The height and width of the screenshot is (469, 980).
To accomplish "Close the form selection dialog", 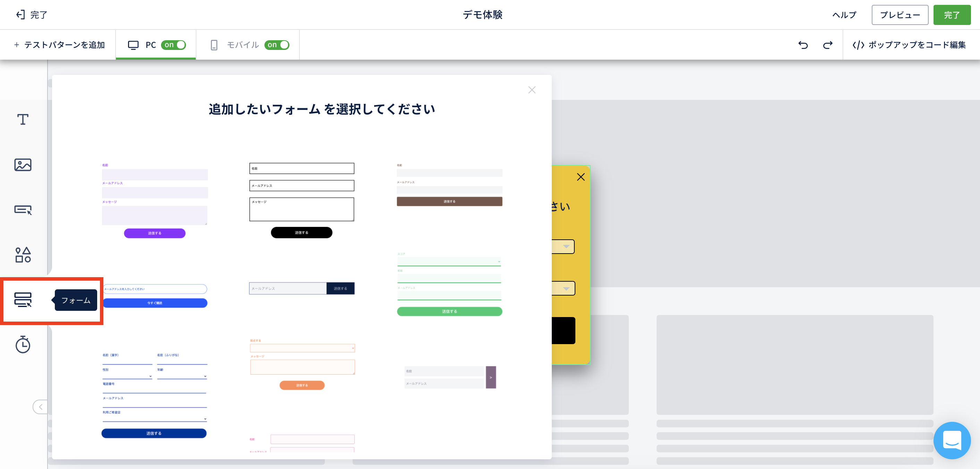I will [532, 90].
